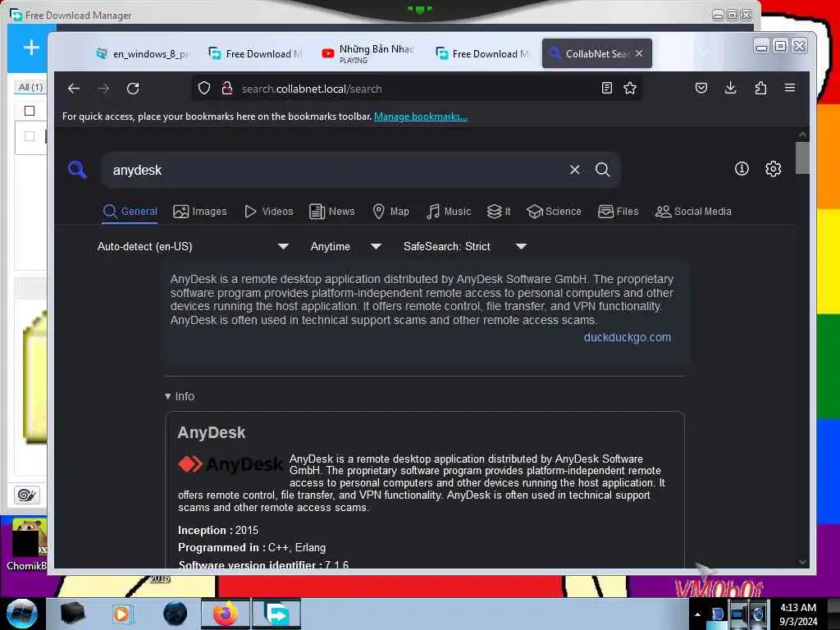This screenshot has height=630, width=840.
Task: Select the Social Media search category
Action: (x=693, y=212)
